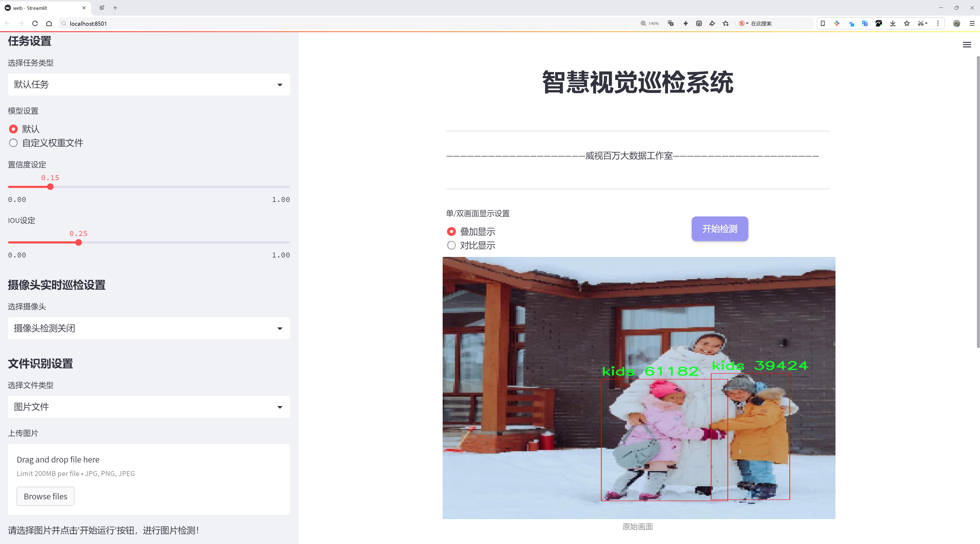Click the page vertical scrollbar
Screen dimensions: 980x544
pyautogui.click(x=978, y=202)
